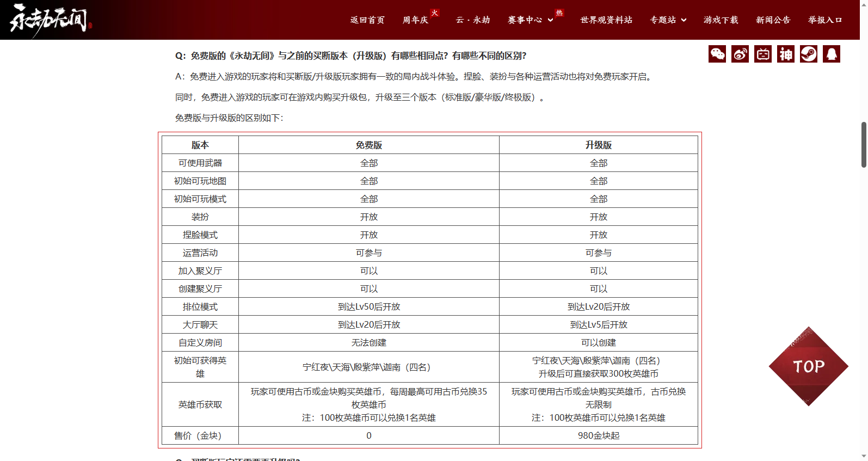
Task: Open the 举报入口 link
Action: (825, 20)
